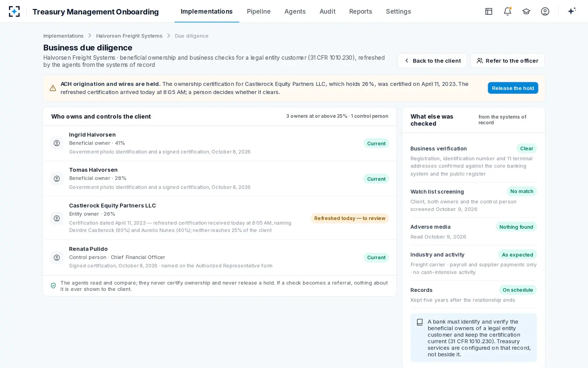Select the Ingrid Halvorsen owner name
Viewport: 588px width, 368px height.
(92, 135)
